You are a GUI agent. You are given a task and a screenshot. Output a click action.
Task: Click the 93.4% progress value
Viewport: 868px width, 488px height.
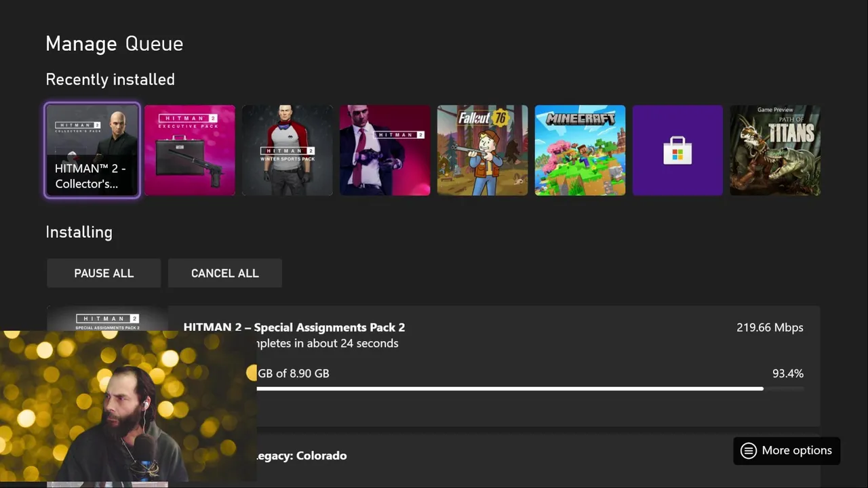788,373
